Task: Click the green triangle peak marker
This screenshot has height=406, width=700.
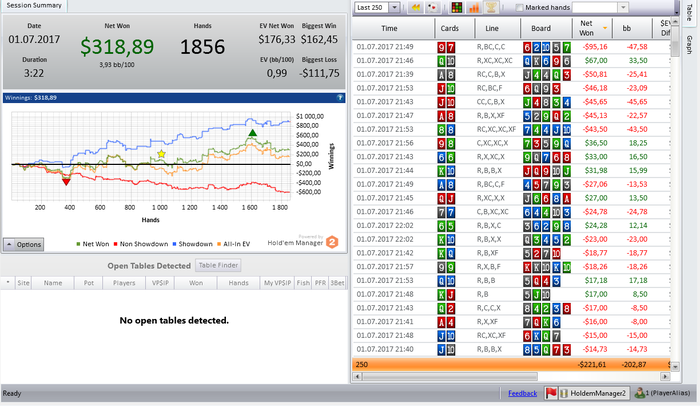Action: tap(253, 133)
